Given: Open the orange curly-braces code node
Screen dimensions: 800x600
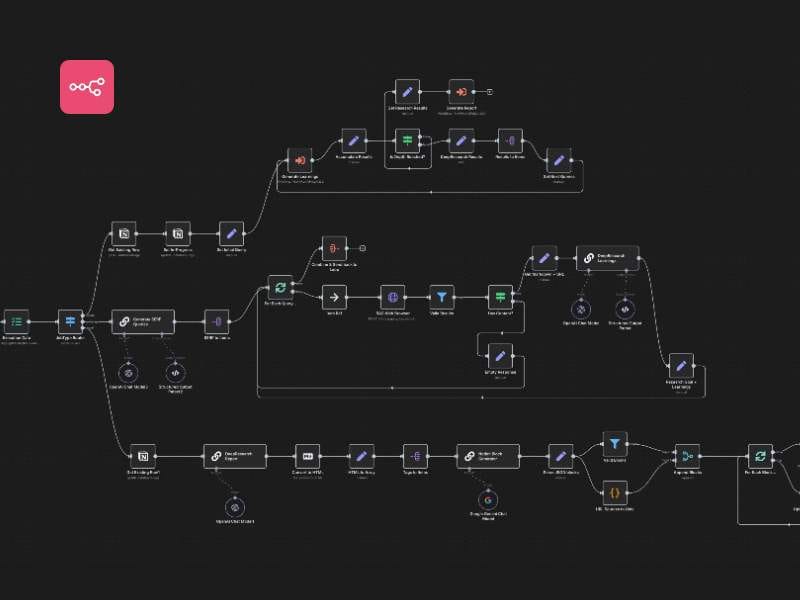Looking at the screenshot, I should 615,492.
